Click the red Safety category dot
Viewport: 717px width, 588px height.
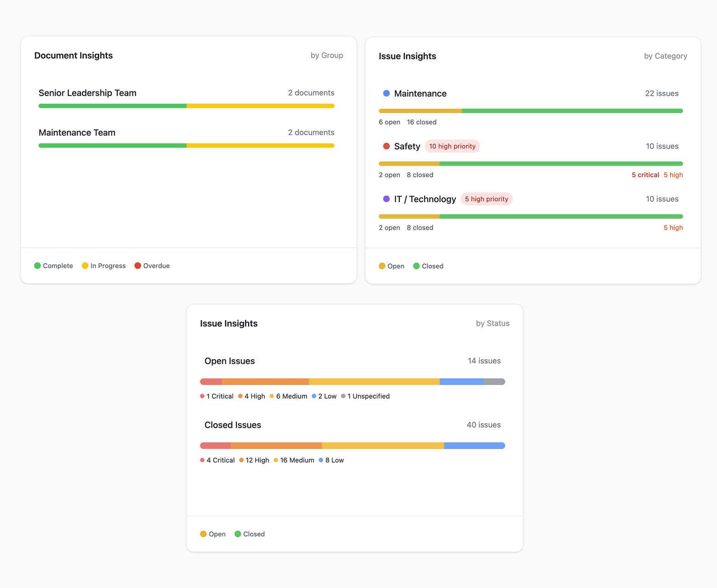point(386,146)
